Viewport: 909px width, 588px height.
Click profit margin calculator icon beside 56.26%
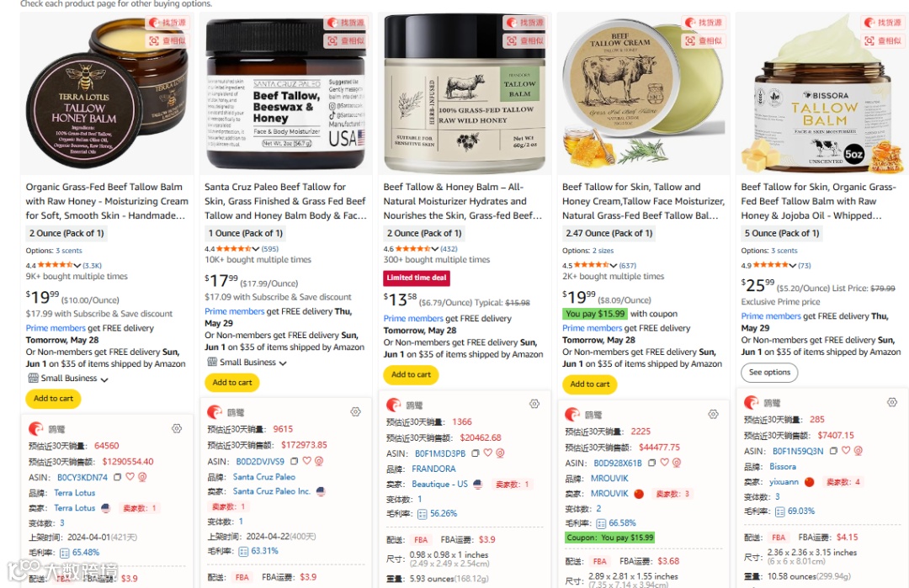[x=422, y=514]
